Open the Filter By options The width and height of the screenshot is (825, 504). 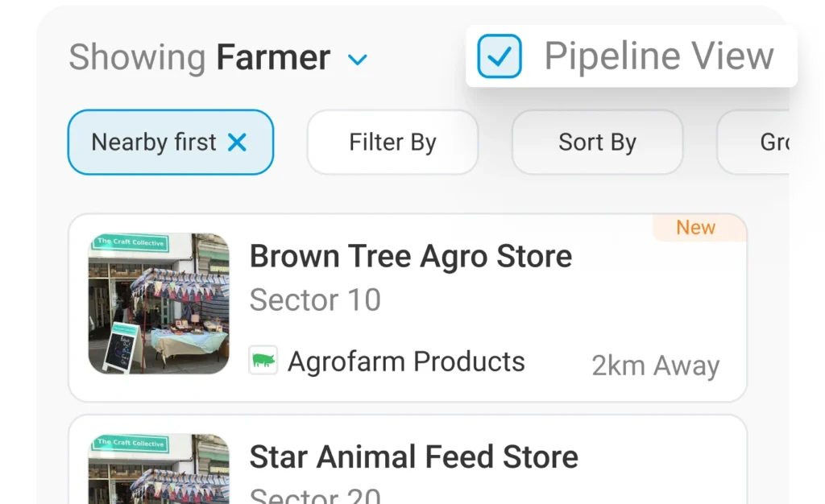point(392,143)
